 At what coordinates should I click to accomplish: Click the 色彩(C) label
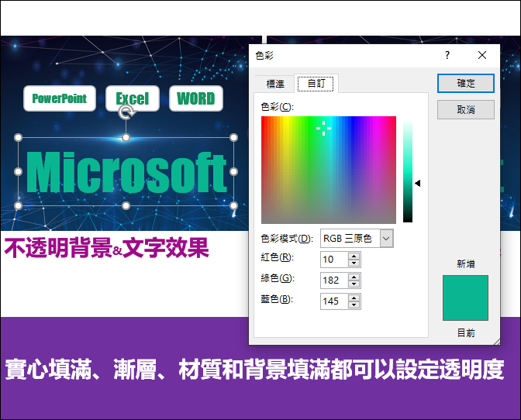277,107
